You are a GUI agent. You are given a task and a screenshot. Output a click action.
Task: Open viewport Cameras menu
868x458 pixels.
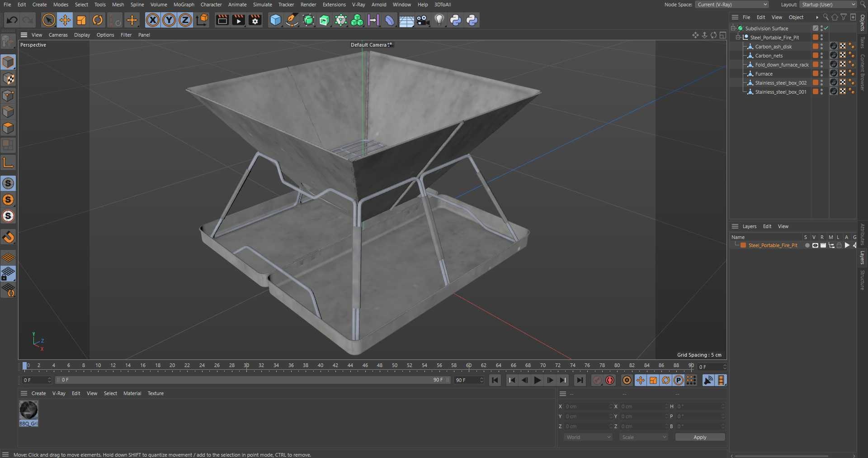[58, 35]
